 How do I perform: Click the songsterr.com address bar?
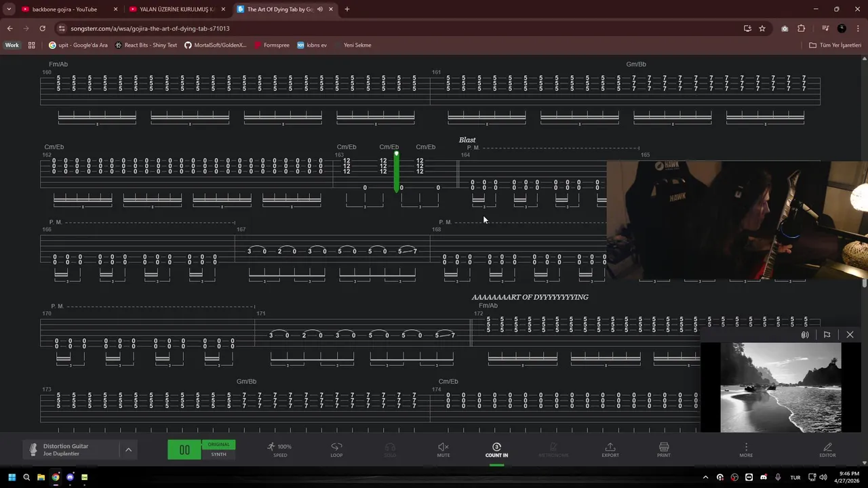point(400,28)
